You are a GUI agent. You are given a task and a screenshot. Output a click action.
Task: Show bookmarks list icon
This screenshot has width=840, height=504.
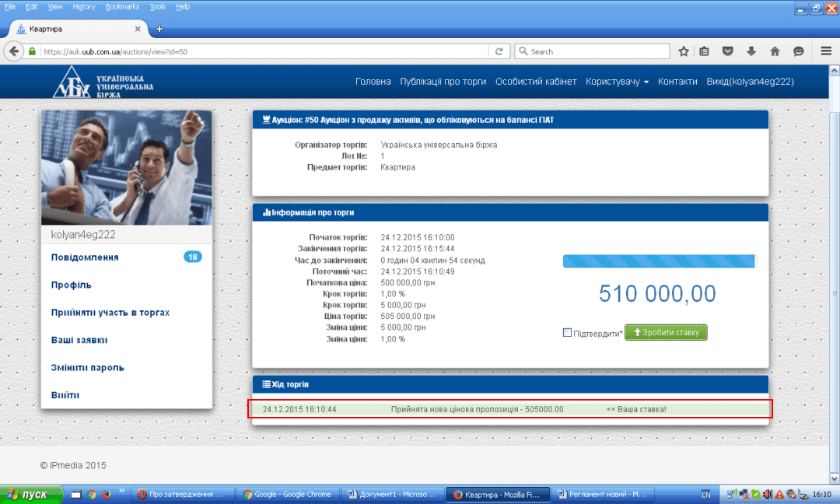pyautogui.click(x=705, y=51)
